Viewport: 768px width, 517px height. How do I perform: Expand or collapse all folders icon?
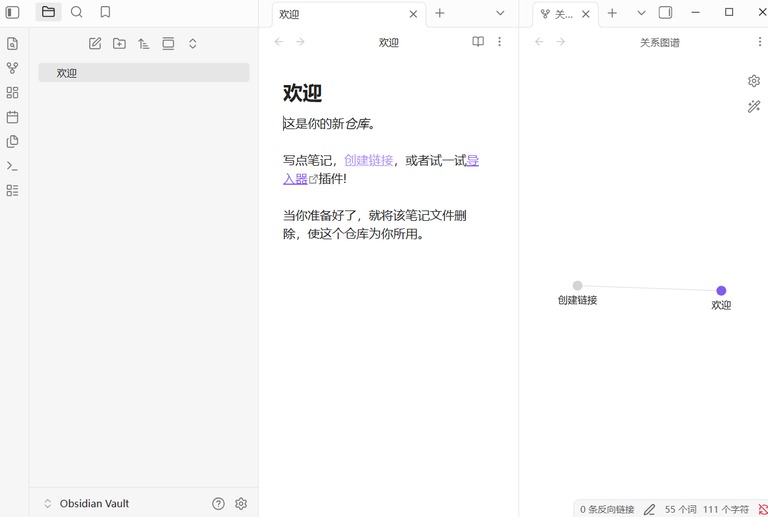tap(192, 44)
